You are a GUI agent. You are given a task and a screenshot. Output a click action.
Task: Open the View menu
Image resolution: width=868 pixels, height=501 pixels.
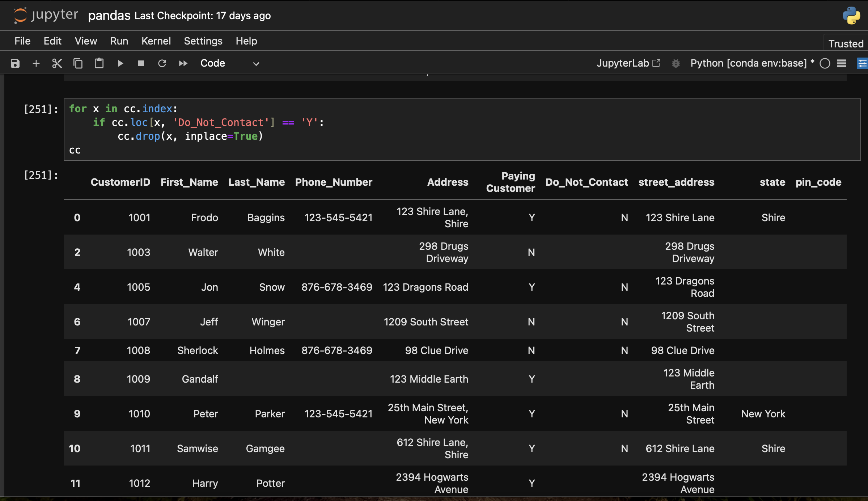click(x=86, y=41)
